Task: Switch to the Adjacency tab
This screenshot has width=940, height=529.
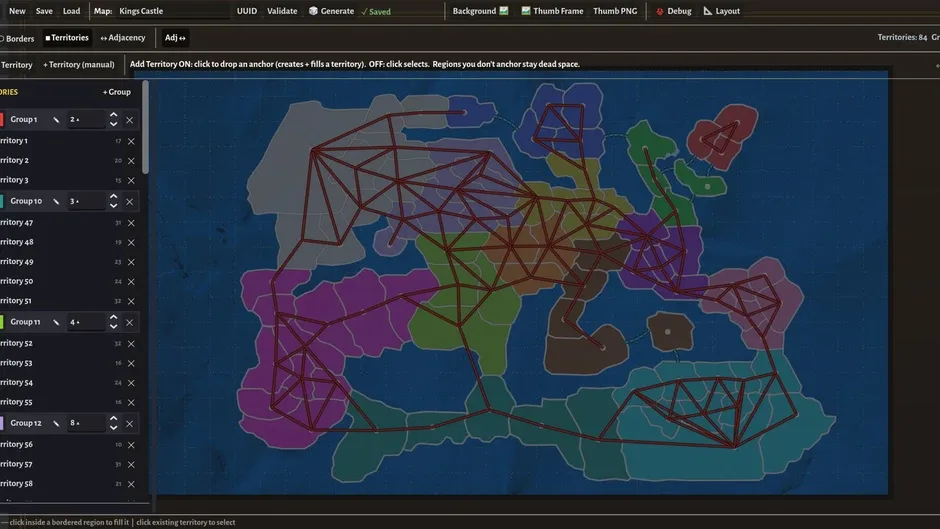Action: tap(122, 38)
